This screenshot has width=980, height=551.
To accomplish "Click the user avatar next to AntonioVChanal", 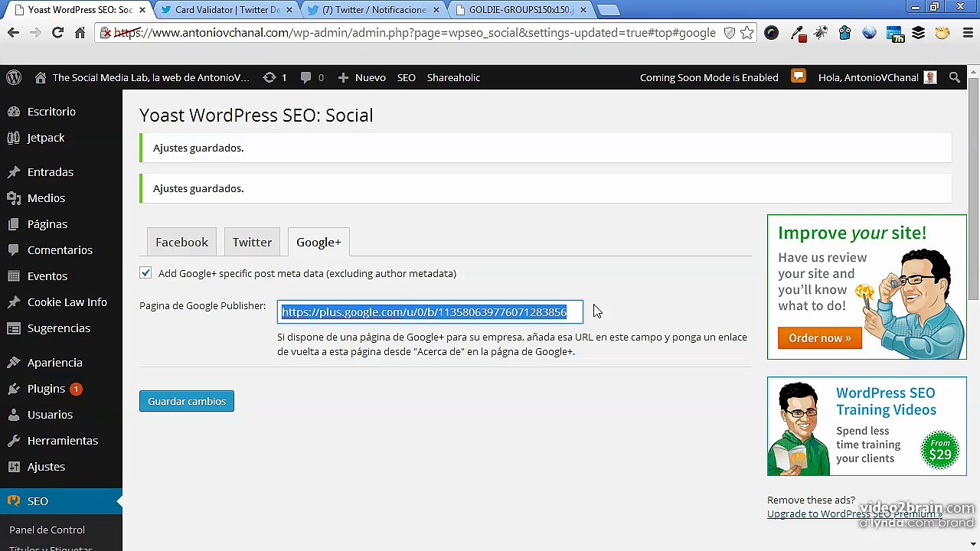I will [930, 77].
